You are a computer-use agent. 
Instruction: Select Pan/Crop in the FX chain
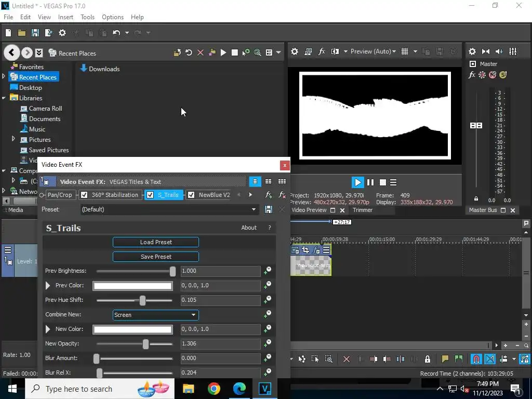tap(60, 195)
